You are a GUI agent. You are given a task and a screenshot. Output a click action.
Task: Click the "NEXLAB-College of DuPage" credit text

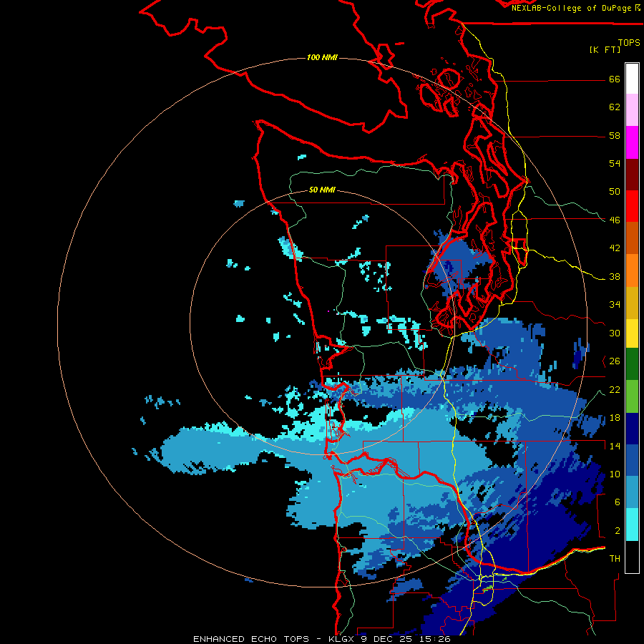pyautogui.click(x=572, y=8)
